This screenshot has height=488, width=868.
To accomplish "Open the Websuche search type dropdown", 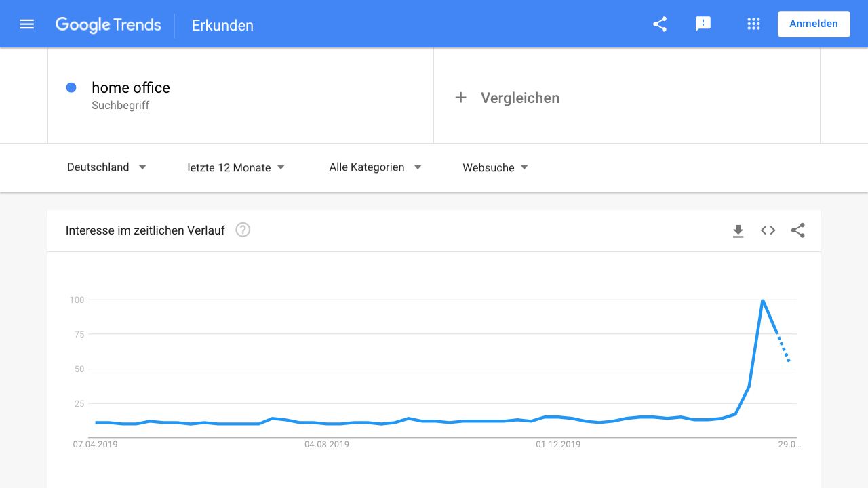I will point(495,167).
